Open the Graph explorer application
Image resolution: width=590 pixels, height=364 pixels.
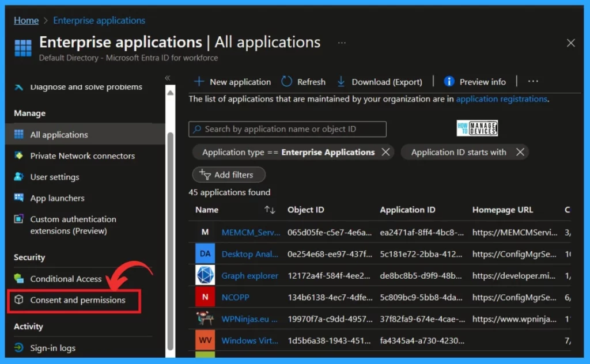coord(250,276)
